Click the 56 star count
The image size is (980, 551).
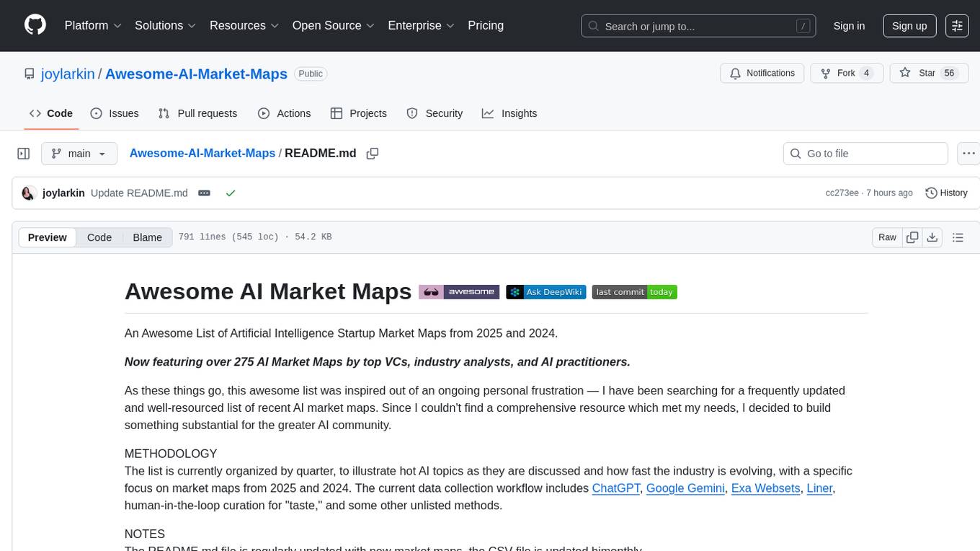[949, 73]
